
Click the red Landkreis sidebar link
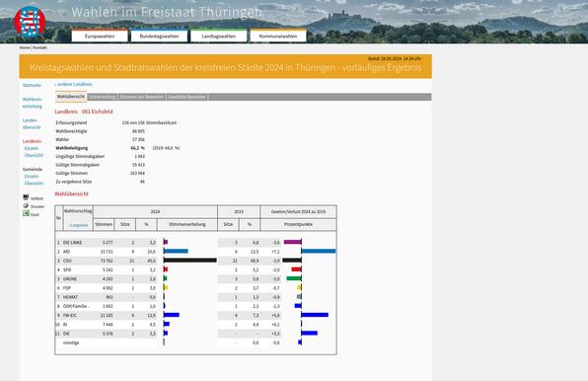[32, 141]
